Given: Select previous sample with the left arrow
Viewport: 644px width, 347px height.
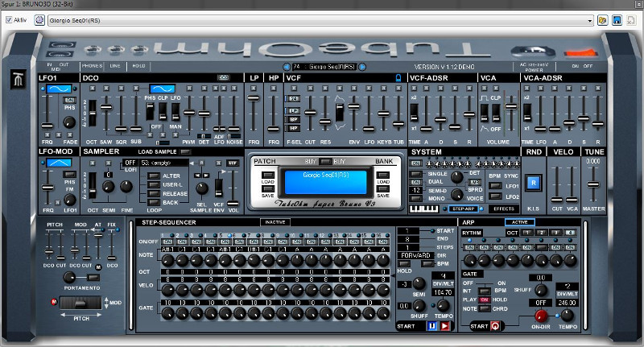Looking at the screenshot, I should click(x=197, y=176).
